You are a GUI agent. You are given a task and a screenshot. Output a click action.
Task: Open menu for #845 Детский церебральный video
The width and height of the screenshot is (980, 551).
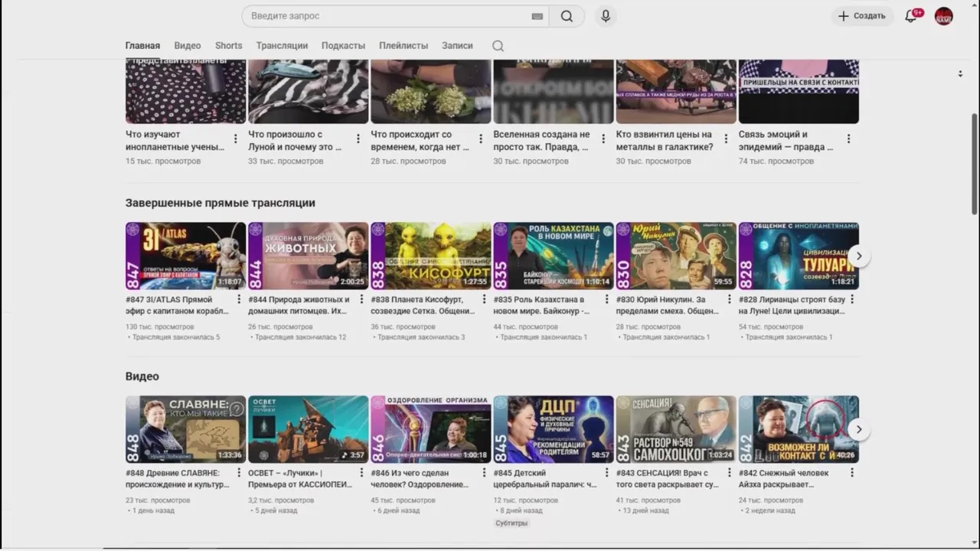606,473
